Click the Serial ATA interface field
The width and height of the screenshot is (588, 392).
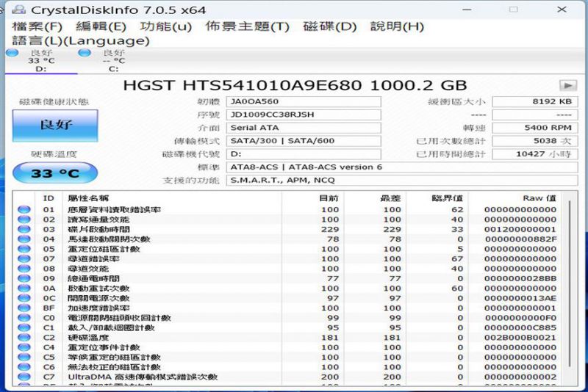click(304, 128)
